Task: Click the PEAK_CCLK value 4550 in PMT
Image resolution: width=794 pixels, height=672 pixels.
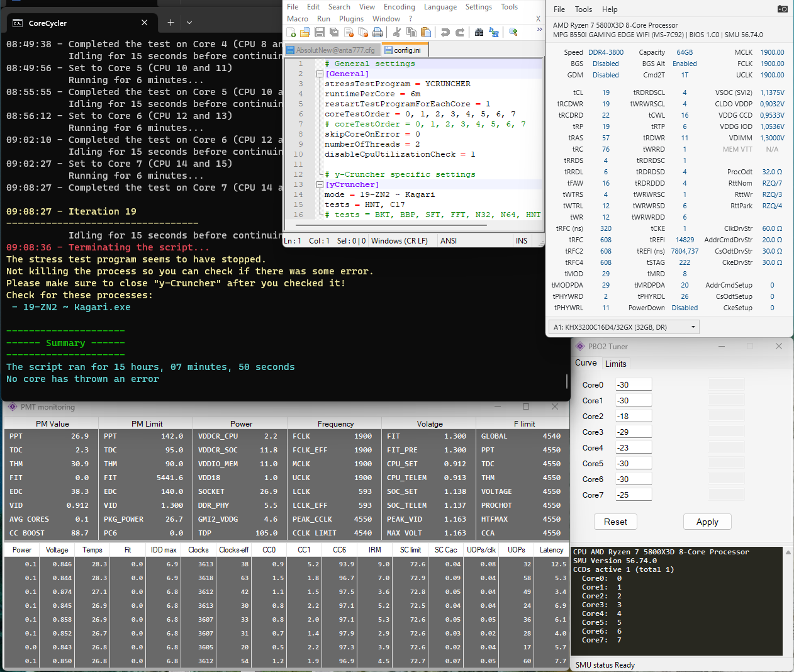Action: 362,519
